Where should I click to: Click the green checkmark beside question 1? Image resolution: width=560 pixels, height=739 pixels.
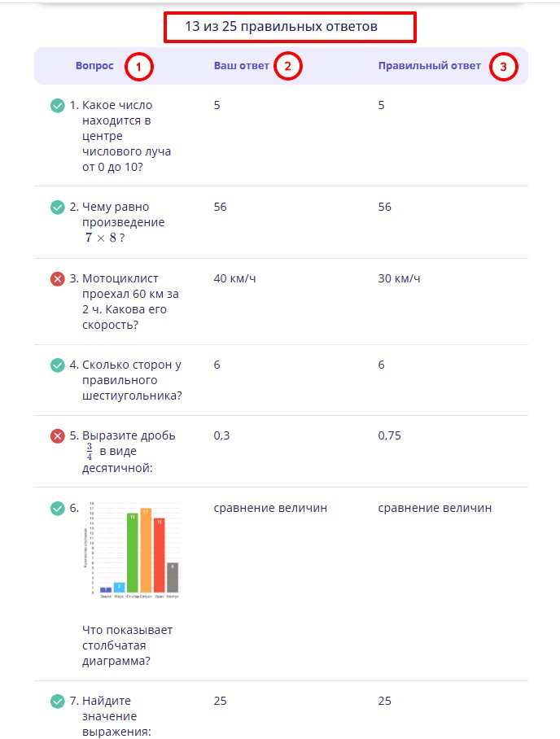[x=56, y=104]
